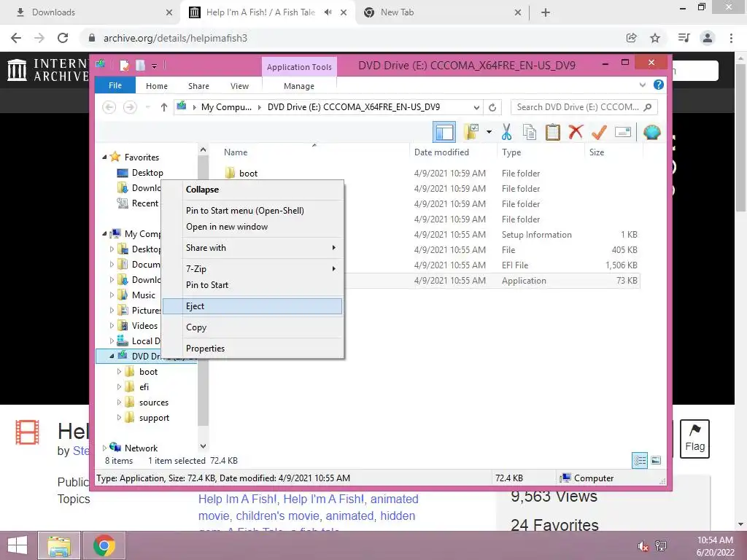747x560 pixels.
Task: Click the Quick Access properties icon in title bar
Action: pos(124,65)
